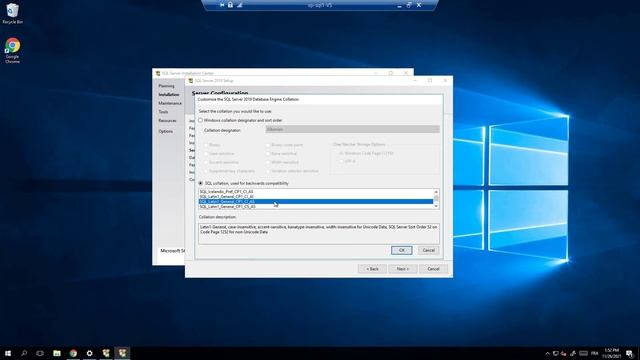This screenshot has width=640, height=360.
Task: Open taskbar search magnifier
Action: (x=24, y=353)
